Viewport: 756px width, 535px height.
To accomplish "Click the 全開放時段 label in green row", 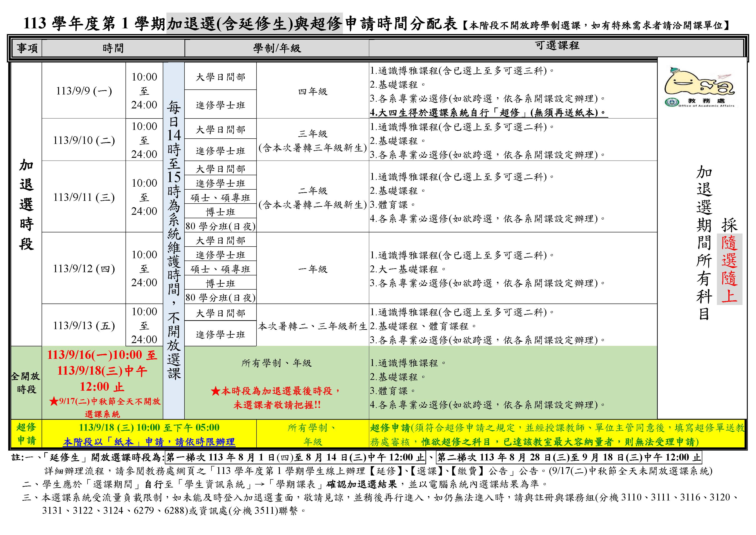I will (x=26, y=382).
